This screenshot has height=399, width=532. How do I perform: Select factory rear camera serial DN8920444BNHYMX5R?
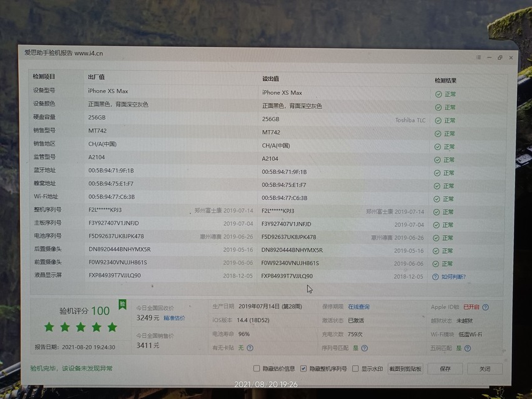coord(120,249)
